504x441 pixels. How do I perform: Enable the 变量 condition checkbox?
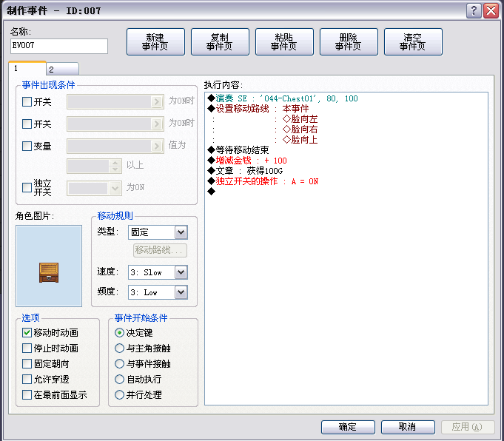[x=27, y=146]
